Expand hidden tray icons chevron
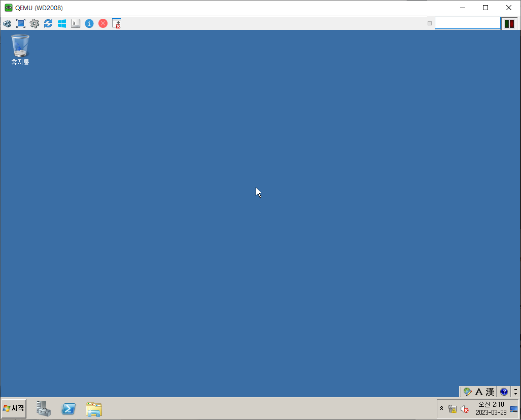 click(x=441, y=408)
